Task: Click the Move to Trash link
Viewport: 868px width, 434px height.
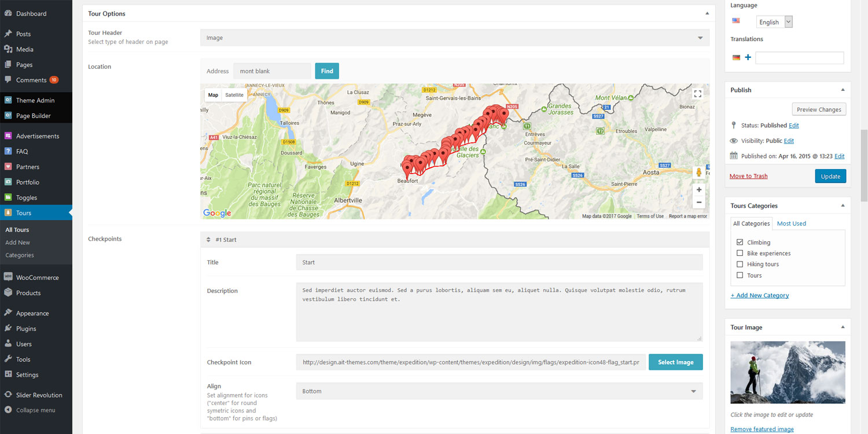Action: [748, 176]
